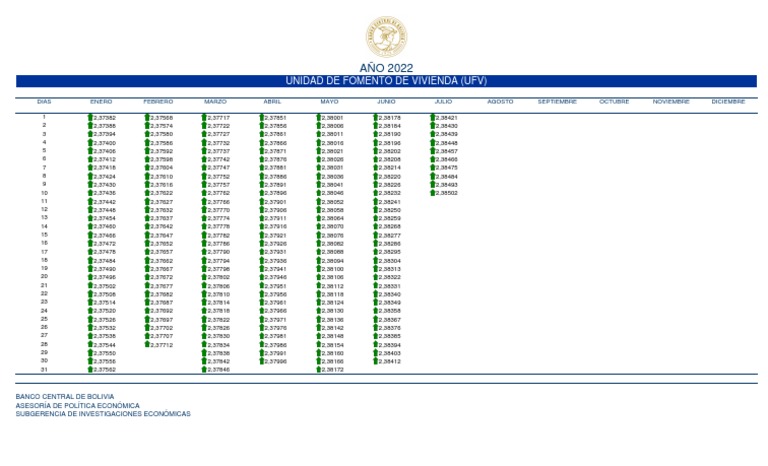Screen dimensions: 768x466
Task: Click the green arrow next to 2,38502
Action: pyautogui.click(x=433, y=193)
